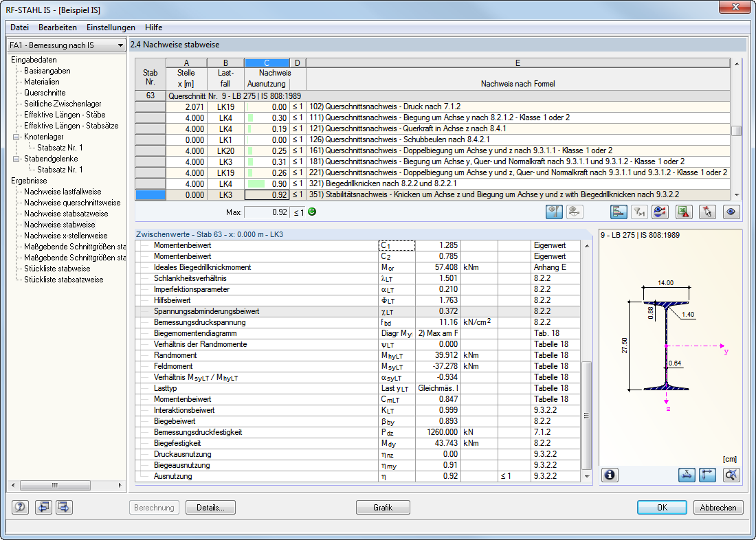This screenshot has height=540, width=756.
Task: Click the blue eye view mode icon
Action: (731, 212)
